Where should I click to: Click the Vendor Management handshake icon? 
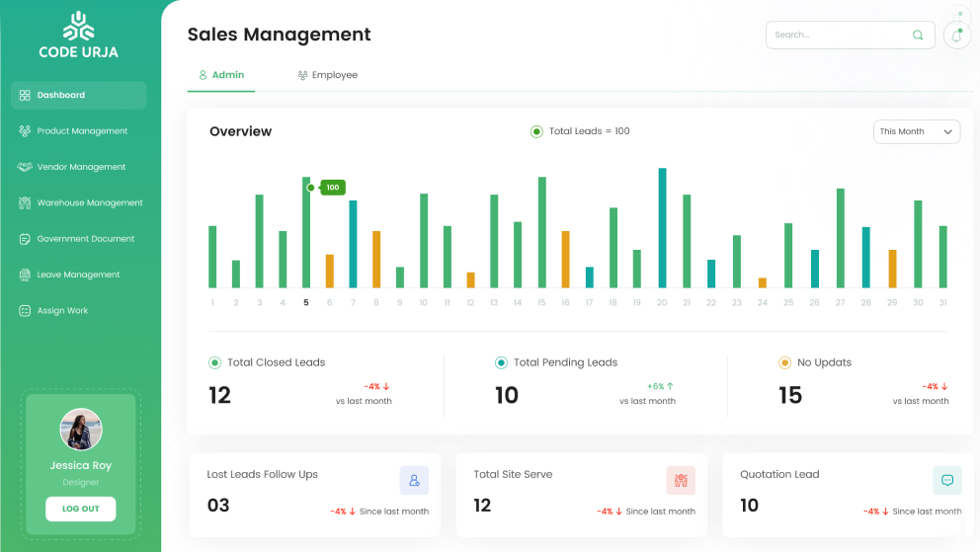pos(25,167)
